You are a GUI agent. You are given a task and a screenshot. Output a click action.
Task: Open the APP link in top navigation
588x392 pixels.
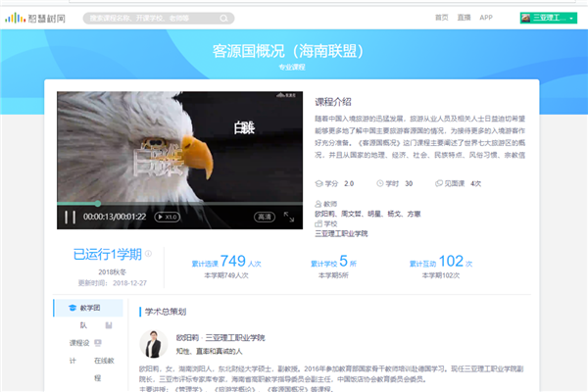[486, 18]
